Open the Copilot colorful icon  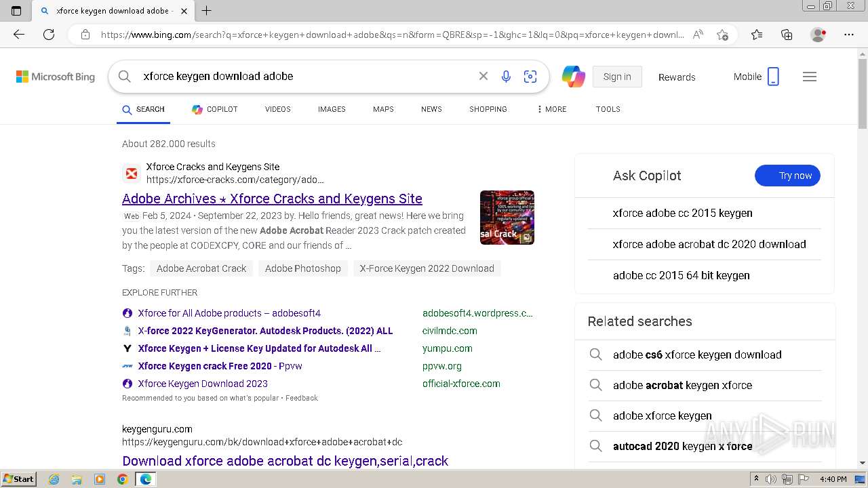pos(574,77)
